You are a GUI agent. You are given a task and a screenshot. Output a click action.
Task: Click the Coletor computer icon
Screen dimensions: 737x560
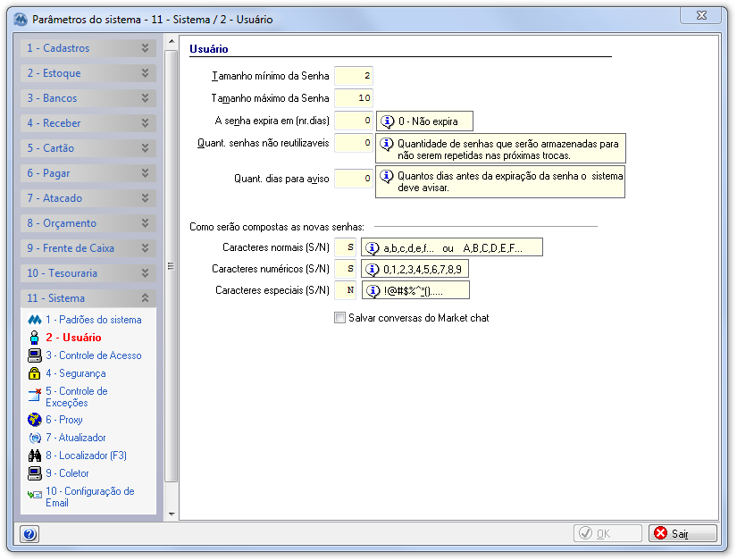coord(34,473)
